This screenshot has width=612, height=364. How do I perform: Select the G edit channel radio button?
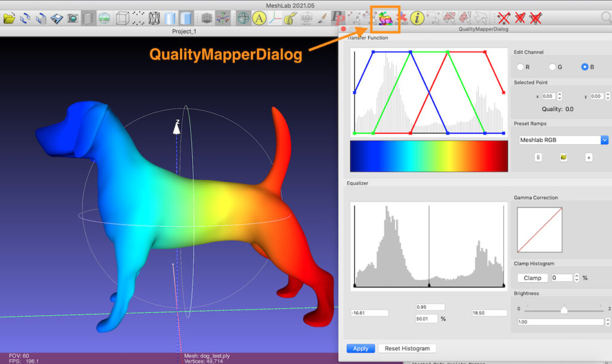[552, 67]
